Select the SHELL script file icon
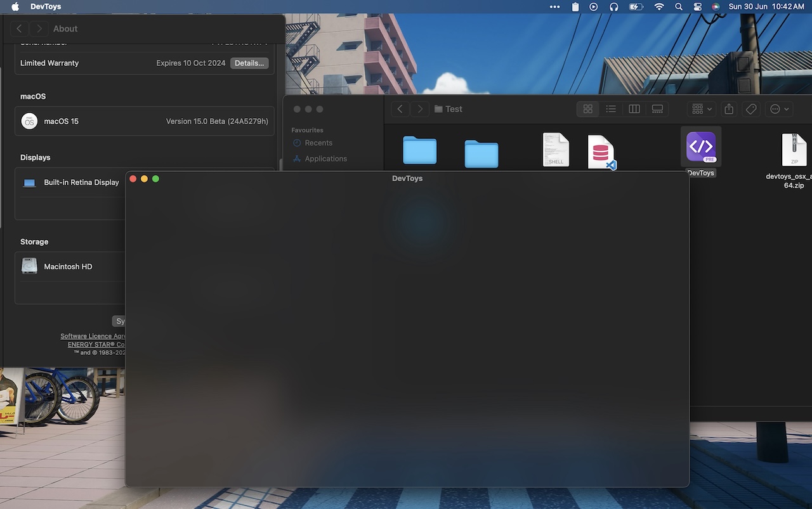This screenshot has height=509, width=812. [x=556, y=150]
